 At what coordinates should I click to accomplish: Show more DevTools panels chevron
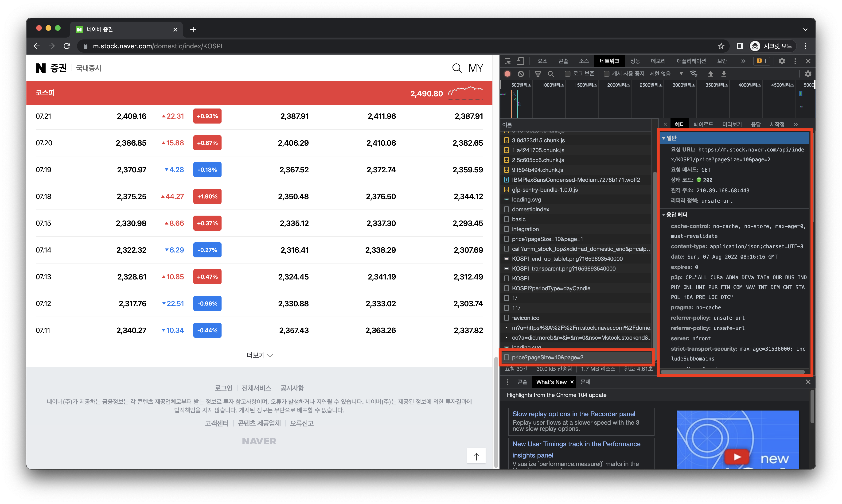743,61
